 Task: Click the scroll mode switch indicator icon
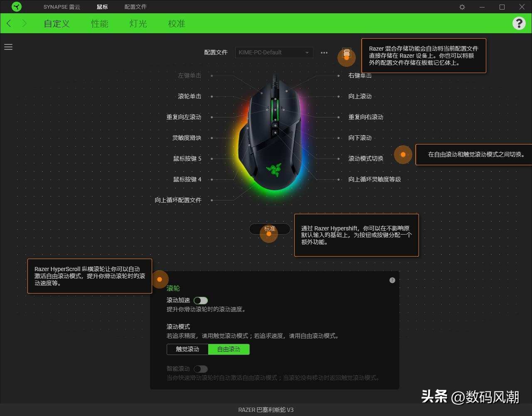403,154
